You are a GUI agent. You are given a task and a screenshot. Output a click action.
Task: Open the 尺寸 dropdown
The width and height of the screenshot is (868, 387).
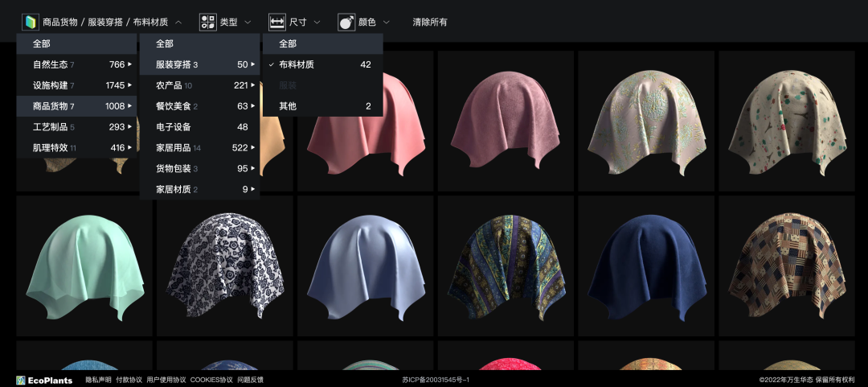pos(317,23)
